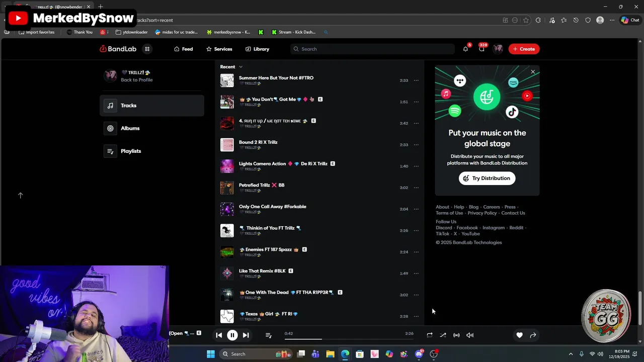Open the Only One Call Away #Forkable track

pos(272,207)
